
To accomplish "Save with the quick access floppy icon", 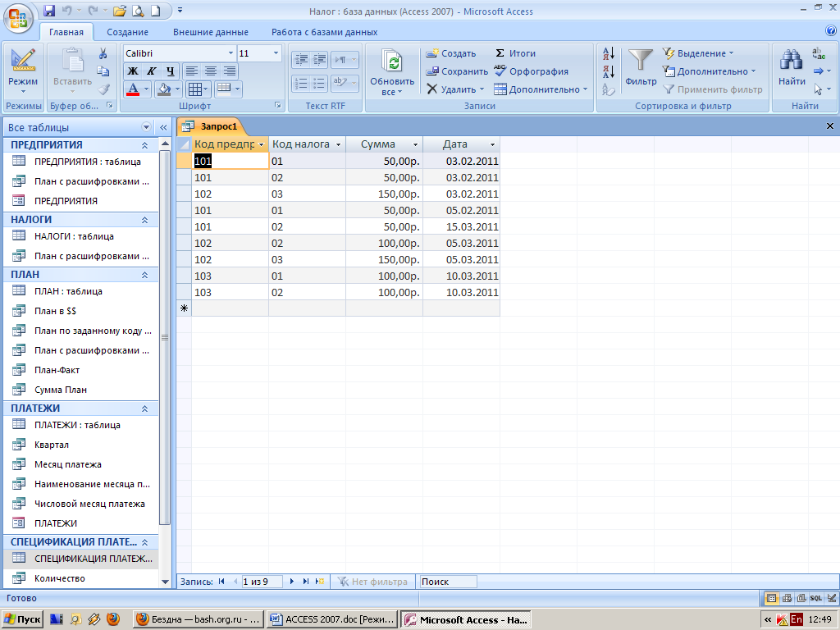I will [x=49, y=10].
